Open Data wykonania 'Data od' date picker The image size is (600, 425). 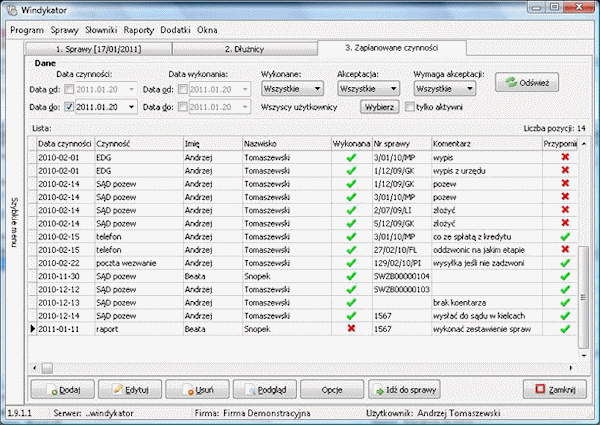click(245, 90)
